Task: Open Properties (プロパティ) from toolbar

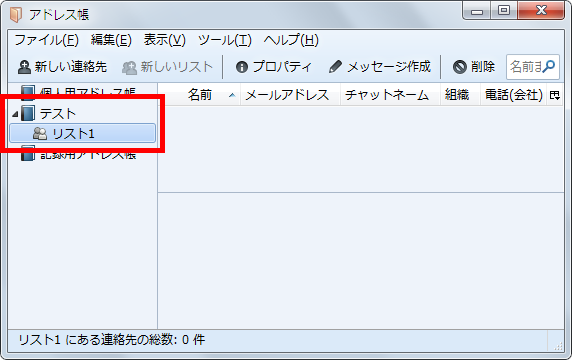Action: (x=274, y=67)
